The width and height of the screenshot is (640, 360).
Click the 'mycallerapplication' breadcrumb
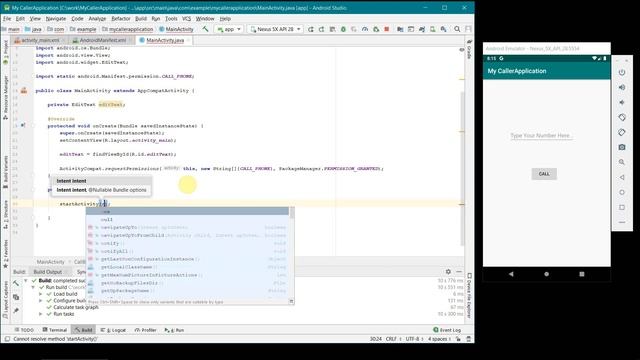click(x=128, y=29)
